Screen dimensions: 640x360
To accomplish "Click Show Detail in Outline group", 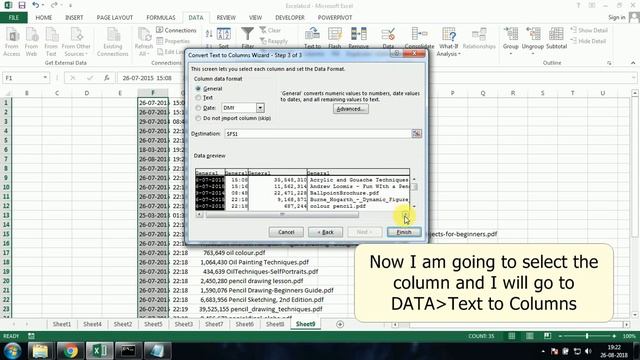I will (x=589, y=30).
